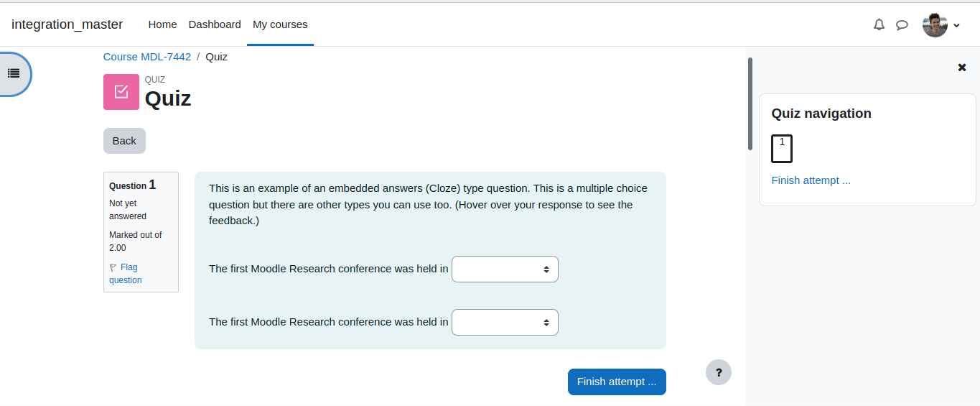Jump to question 1 in quiz navigation
Viewport: 980px width, 406px height.
tap(782, 149)
